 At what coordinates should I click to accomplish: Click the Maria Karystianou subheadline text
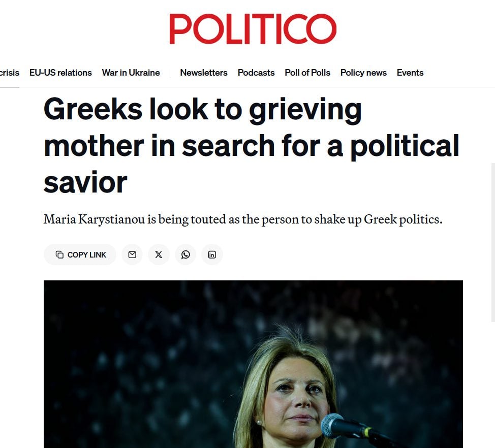[243, 220]
